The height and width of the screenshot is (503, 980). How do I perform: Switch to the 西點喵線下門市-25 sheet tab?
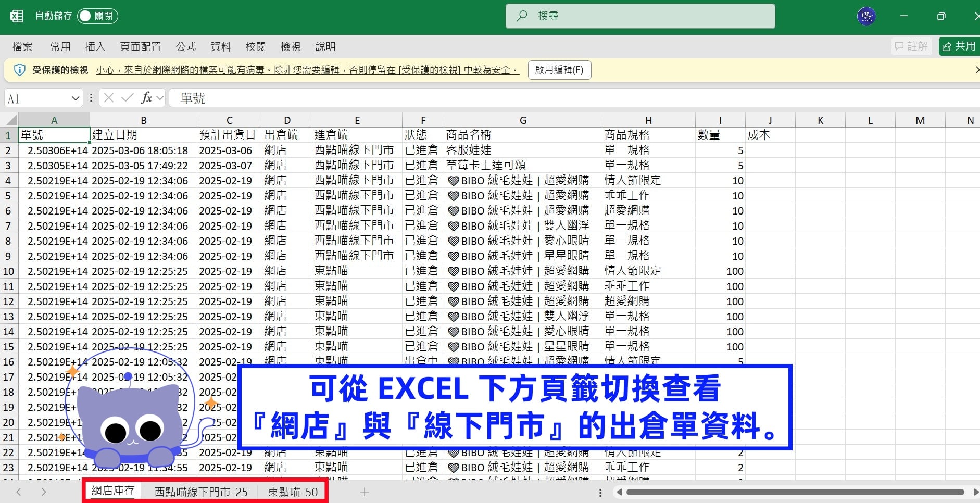click(201, 492)
